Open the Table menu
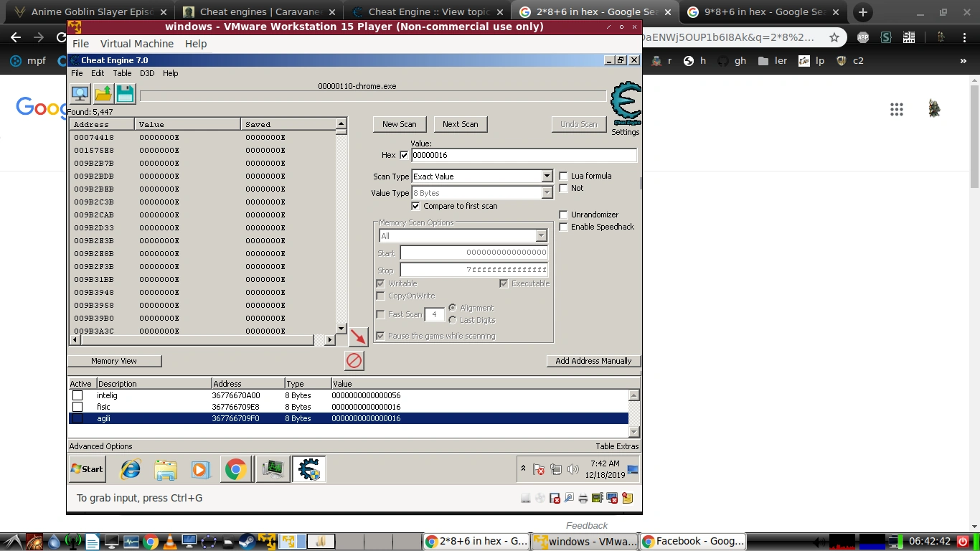The height and width of the screenshot is (551, 980). click(122, 73)
